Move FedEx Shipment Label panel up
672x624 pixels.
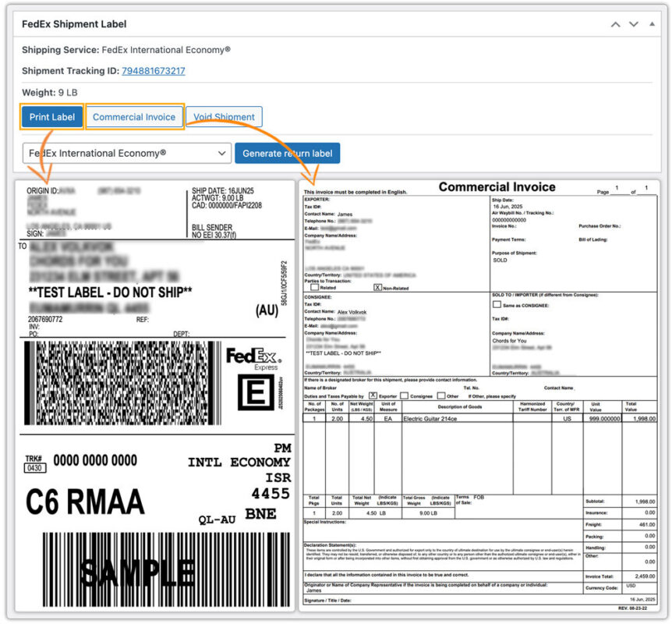[x=615, y=24]
